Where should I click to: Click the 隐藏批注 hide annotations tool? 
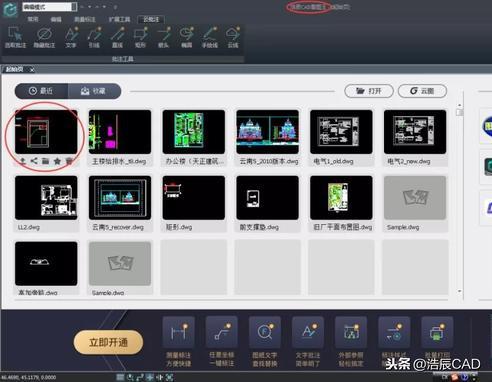[x=44, y=37]
